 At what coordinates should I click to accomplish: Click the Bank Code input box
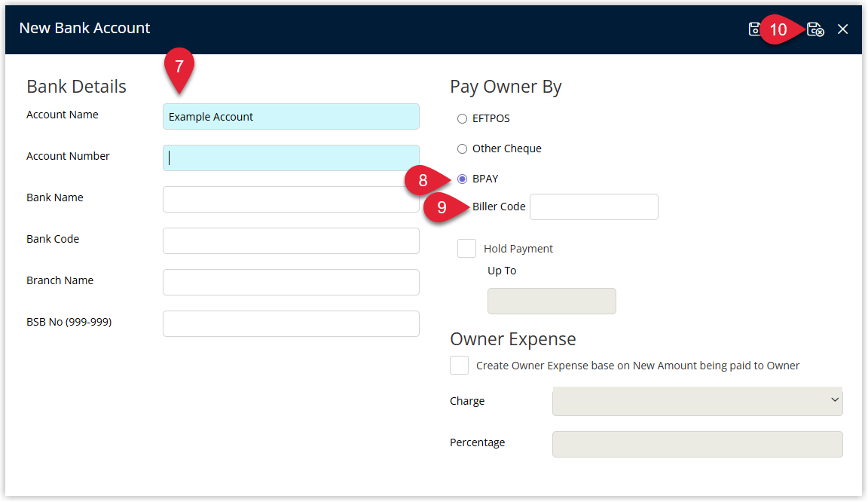pos(291,240)
